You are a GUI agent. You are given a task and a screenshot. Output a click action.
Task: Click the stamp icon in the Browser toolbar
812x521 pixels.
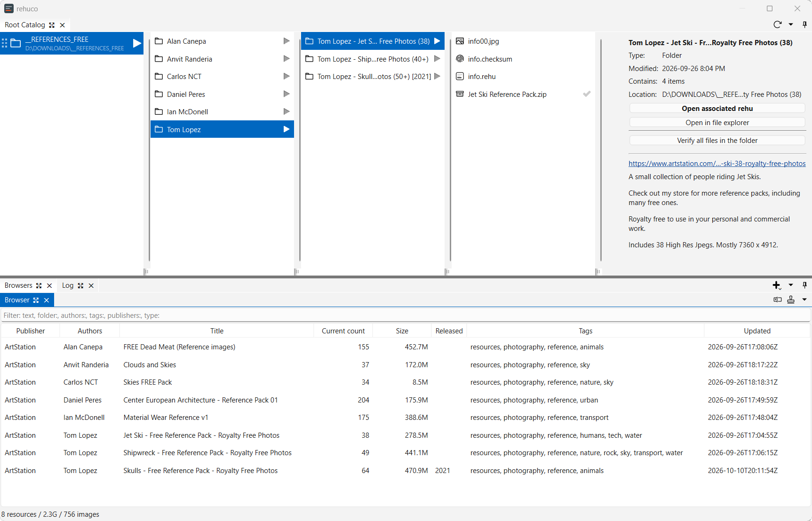click(791, 300)
